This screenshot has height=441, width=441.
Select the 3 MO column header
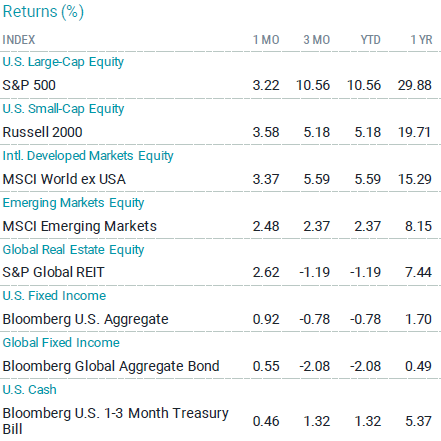point(316,40)
